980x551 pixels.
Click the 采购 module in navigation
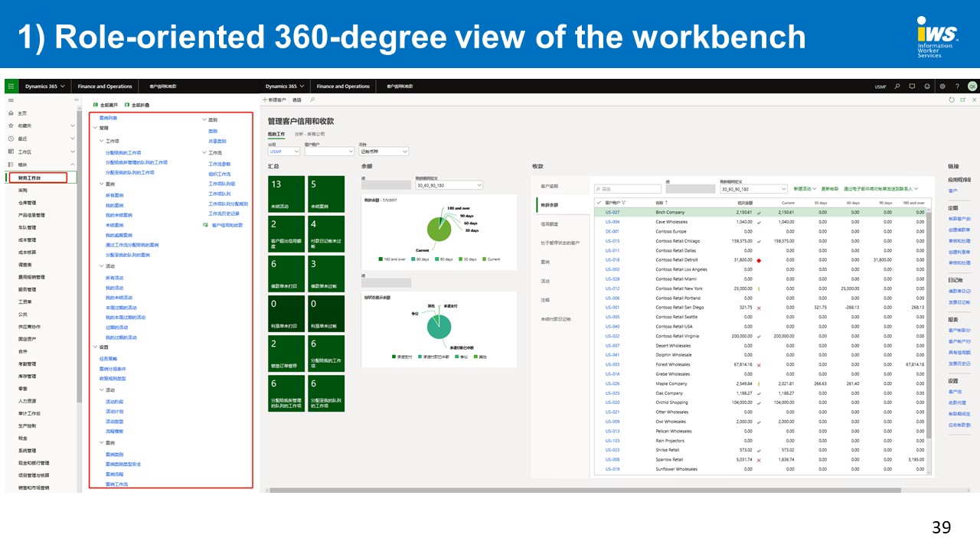[23, 190]
